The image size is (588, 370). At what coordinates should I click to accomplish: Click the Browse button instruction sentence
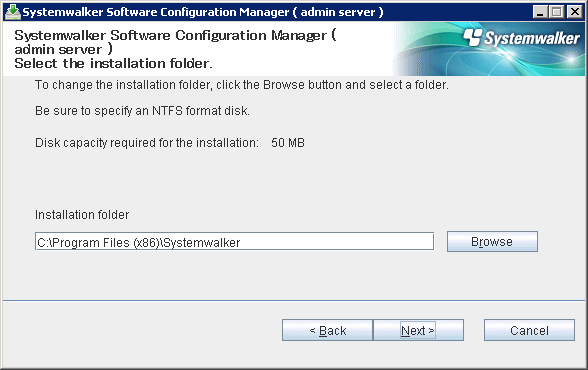coord(242,85)
